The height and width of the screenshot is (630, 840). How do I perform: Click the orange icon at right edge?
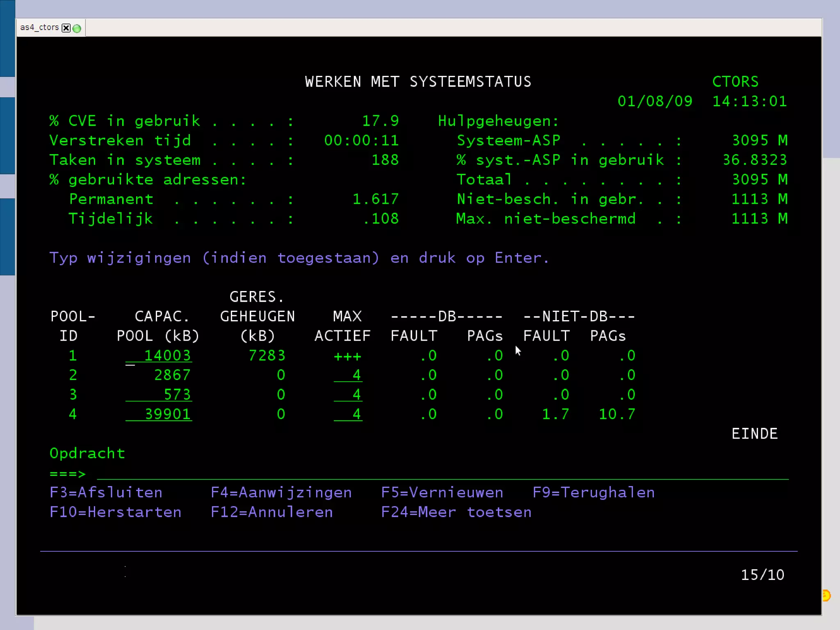point(826,595)
